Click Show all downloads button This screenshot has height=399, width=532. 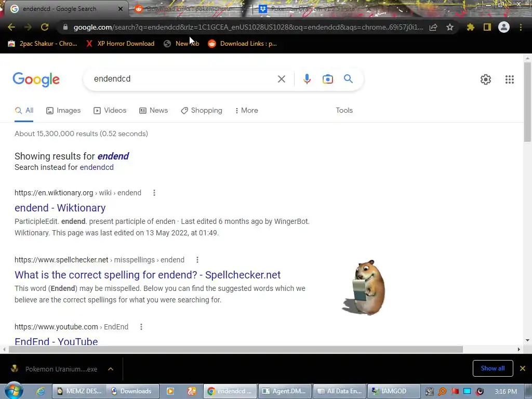click(493, 368)
